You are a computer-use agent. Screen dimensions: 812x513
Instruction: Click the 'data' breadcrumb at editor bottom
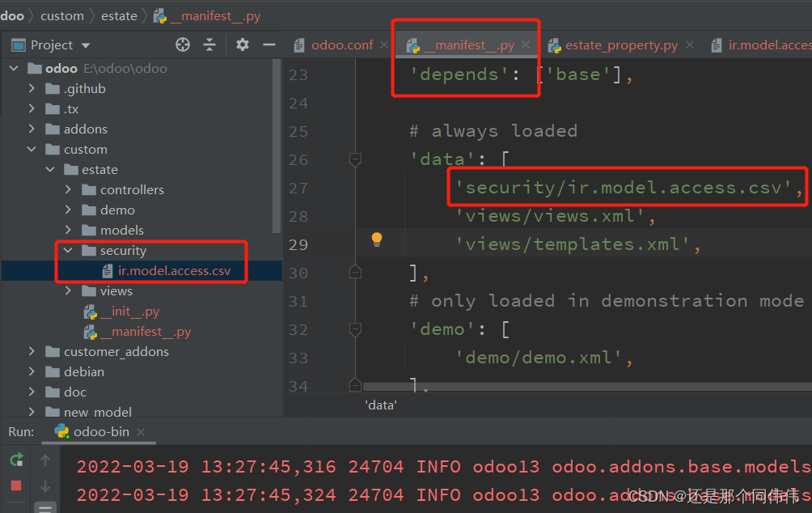(380, 405)
